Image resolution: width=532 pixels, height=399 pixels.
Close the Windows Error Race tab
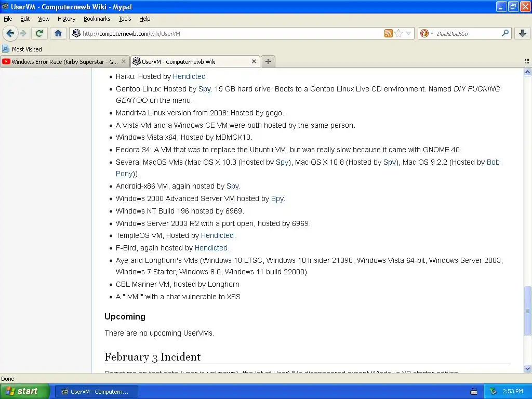(x=124, y=61)
